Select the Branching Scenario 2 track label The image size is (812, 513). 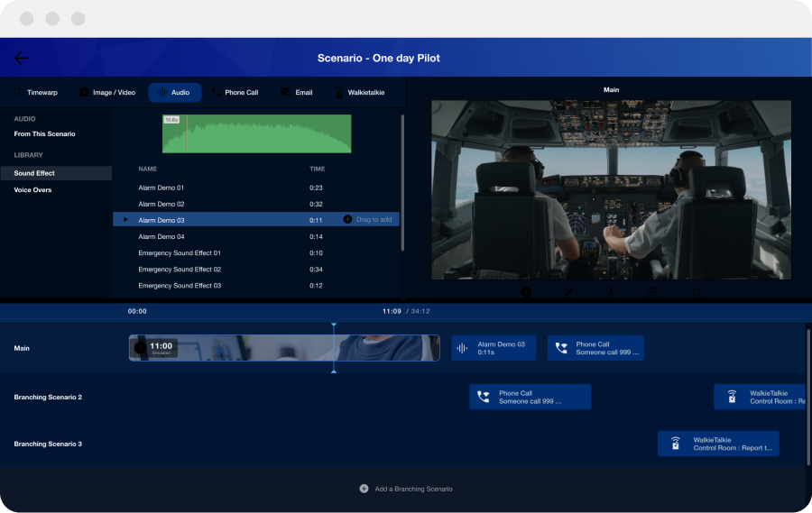point(48,397)
